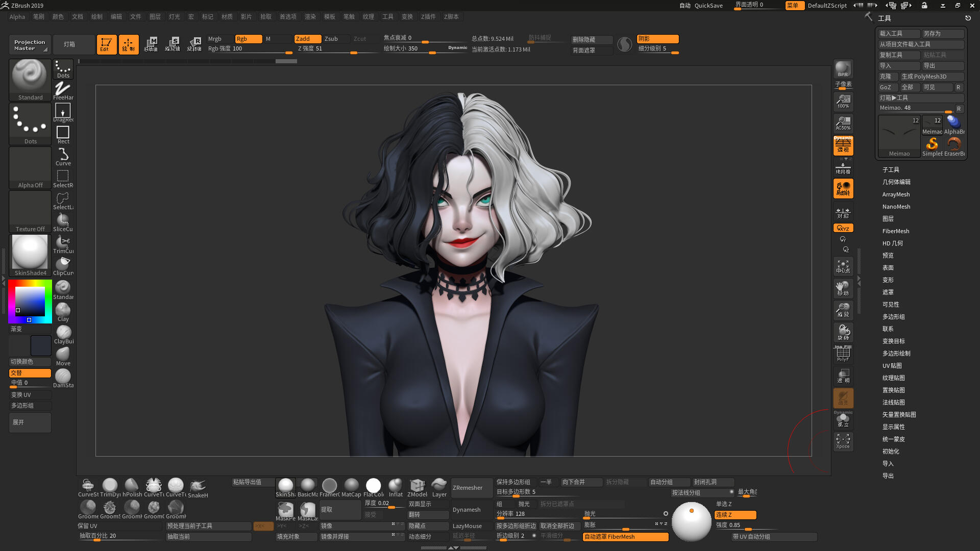The width and height of the screenshot is (980, 551).
Task: Click the AC50% half-size view icon
Action: click(x=843, y=123)
